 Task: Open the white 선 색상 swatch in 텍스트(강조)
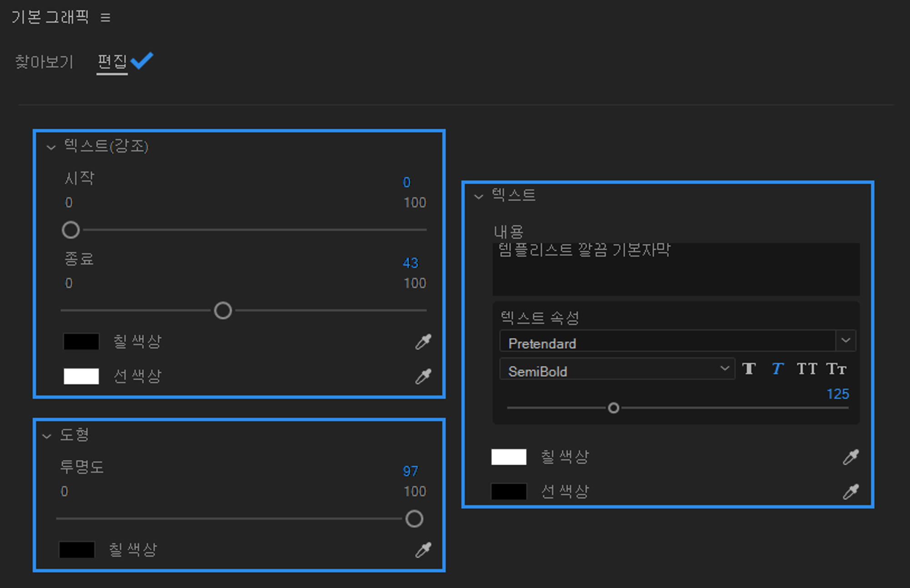point(81,376)
